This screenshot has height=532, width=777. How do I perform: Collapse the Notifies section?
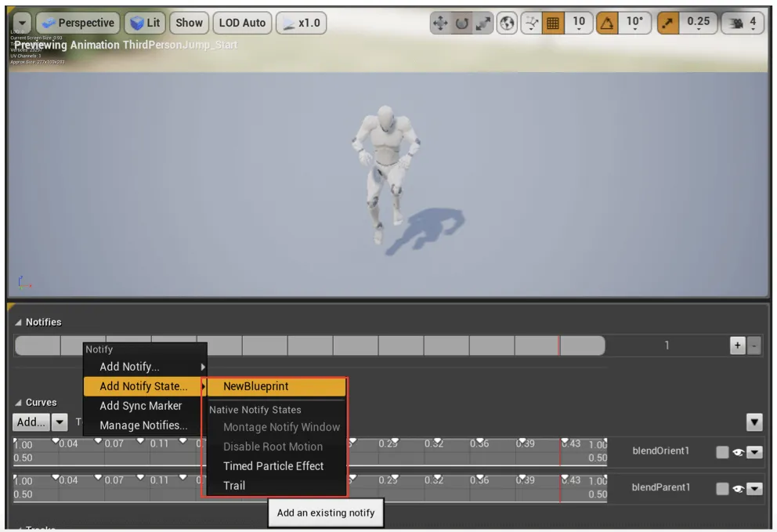point(18,322)
